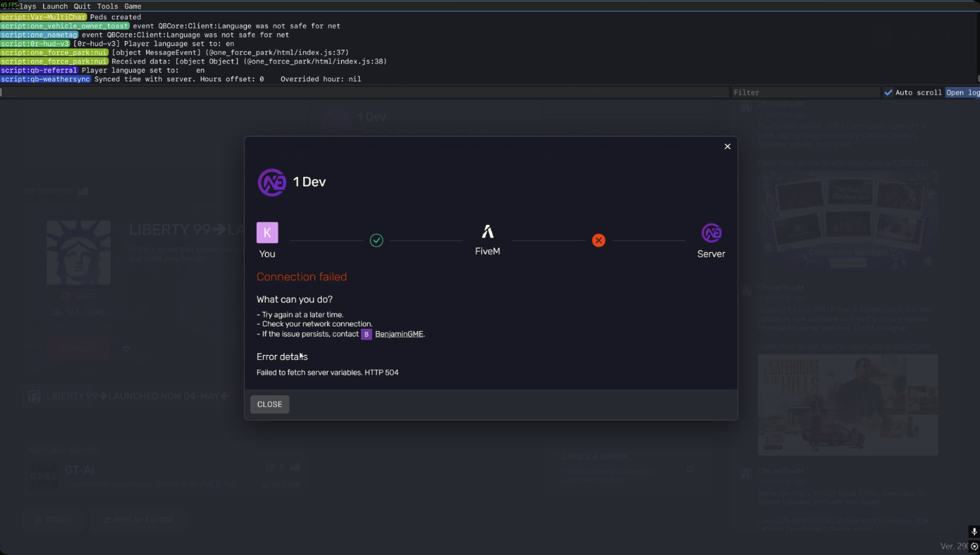Click the red X failure status icon
The height and width of the screenshot is (555, 980).
pos(598,241)
